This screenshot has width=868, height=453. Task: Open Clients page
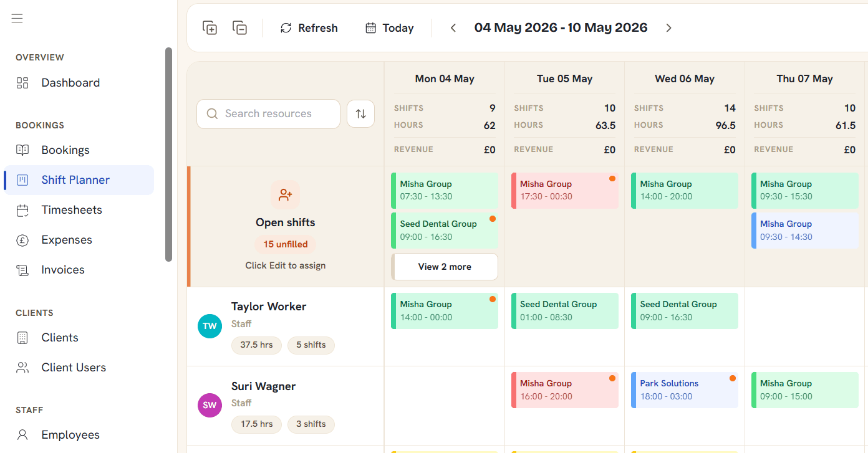pyautogui.click(x=79, y=338)
